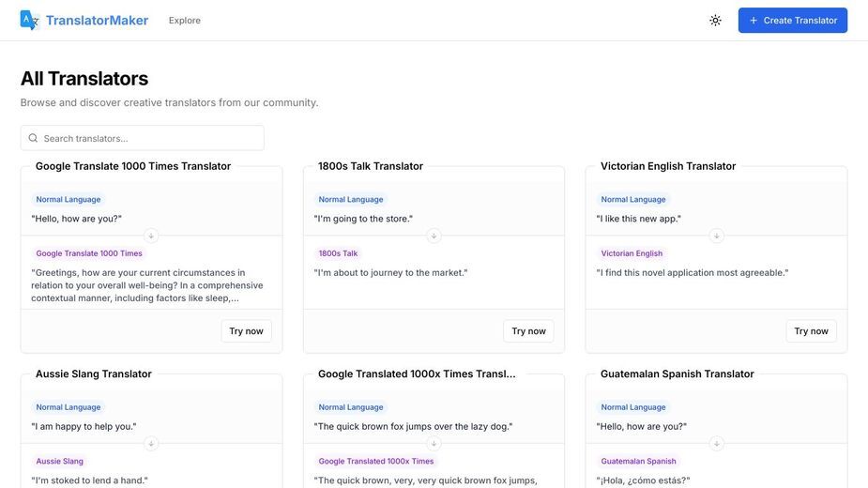This screenshot has width=868, height=488.
Task: Click Normal Language tag in Victorian English card
Action: point(633,199)
